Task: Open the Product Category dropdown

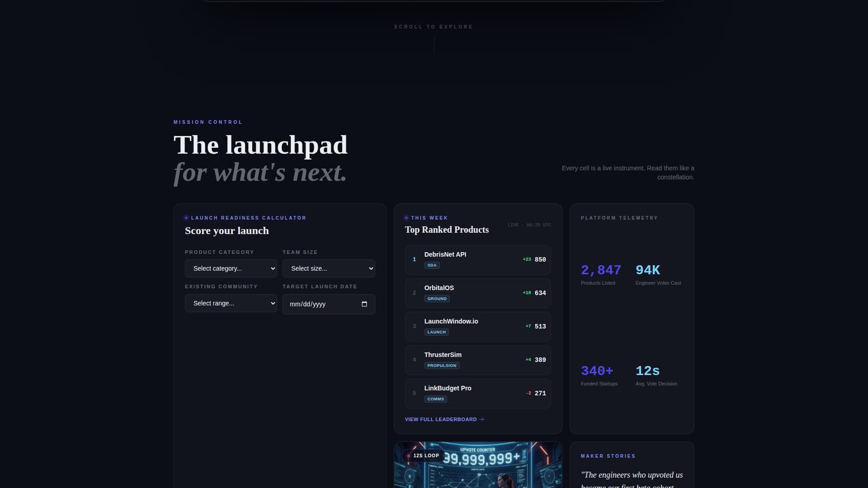Action: click(x=231, y=268)
